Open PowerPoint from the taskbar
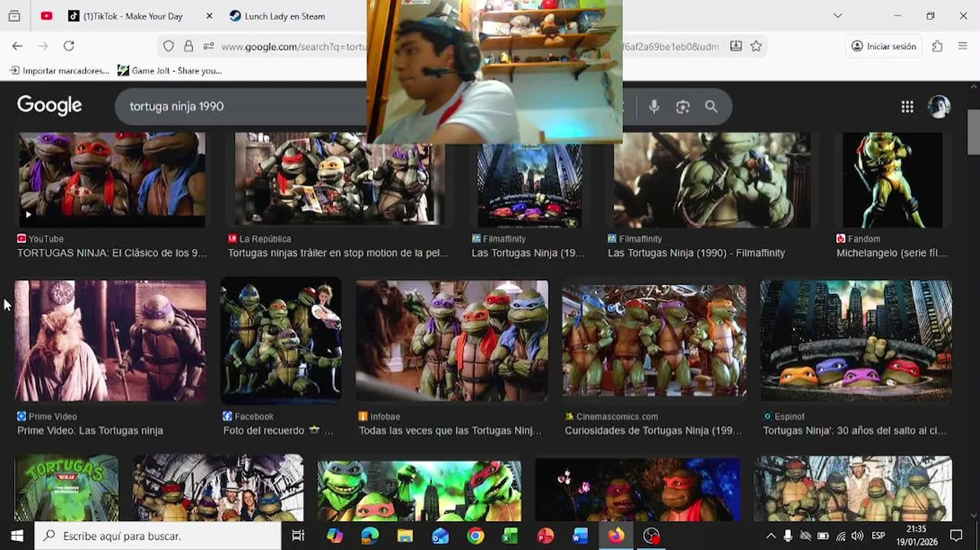980x550 pixels. (546, 535)
